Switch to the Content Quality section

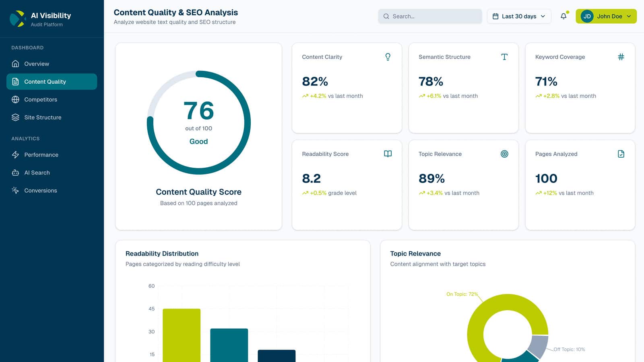coord(45,82)
